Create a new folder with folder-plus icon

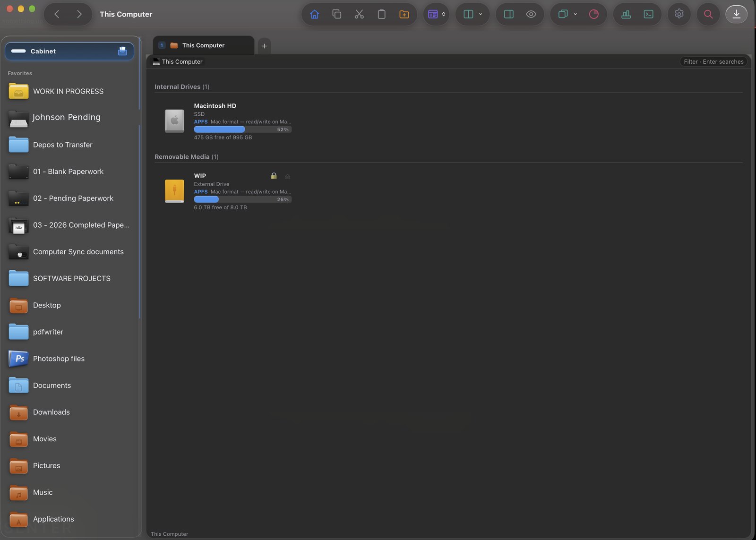point(404,14)
